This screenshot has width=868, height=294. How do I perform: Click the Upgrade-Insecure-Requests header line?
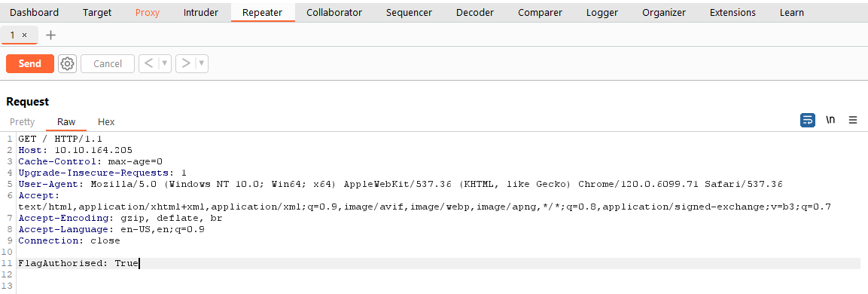[x=102, y=173]
